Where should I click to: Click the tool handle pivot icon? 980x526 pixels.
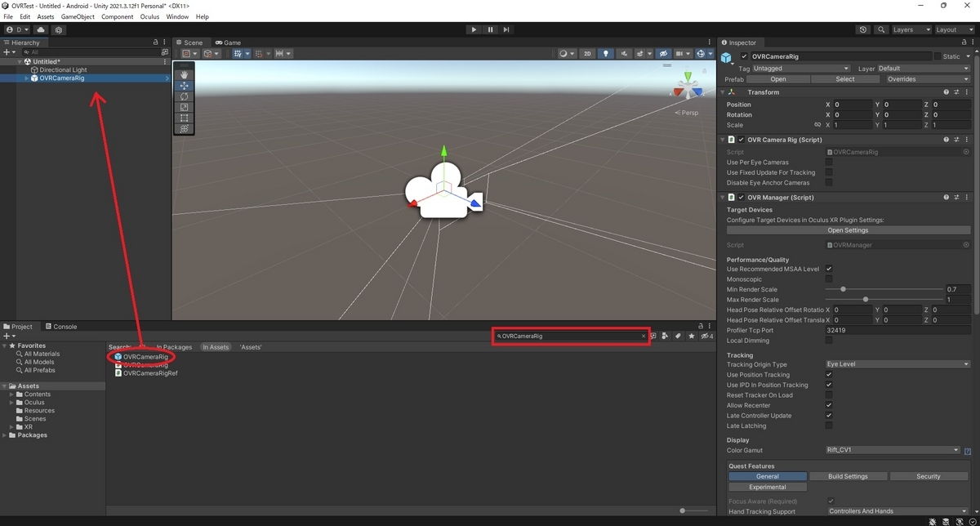point(188,54)
